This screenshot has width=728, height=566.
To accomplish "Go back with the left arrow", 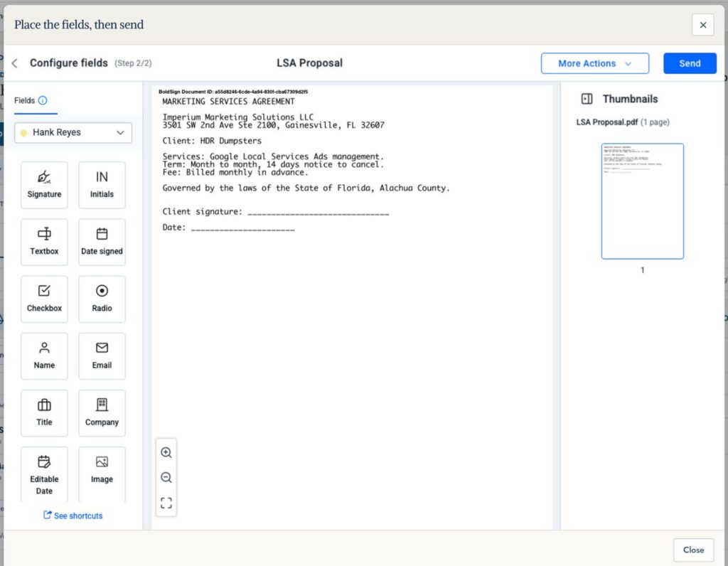I will click(x=15, y=63).
